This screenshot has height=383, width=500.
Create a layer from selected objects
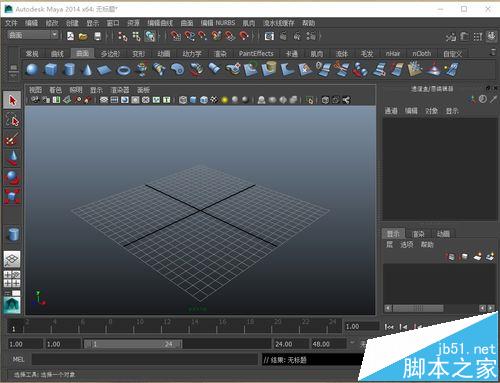[x=490, y=256]
